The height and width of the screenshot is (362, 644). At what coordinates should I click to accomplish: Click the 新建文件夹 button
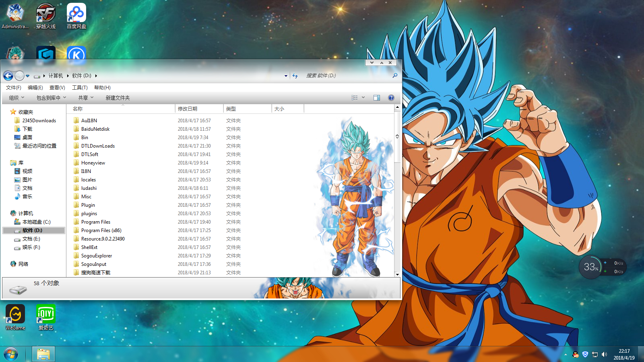pyautogui.click(x=118, y=98)
